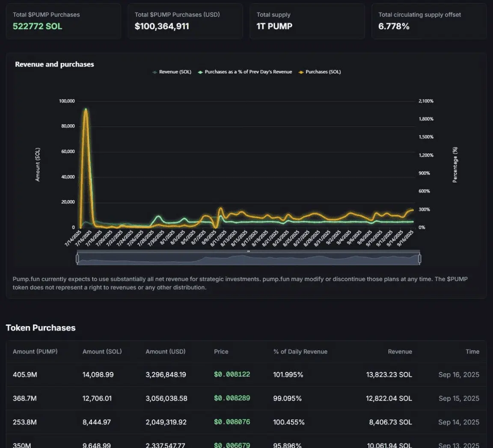The width and height of the screenshot is (493, 448).
Task: Select the 1T PUMP total supply value
Action: (x=274, y=27)
